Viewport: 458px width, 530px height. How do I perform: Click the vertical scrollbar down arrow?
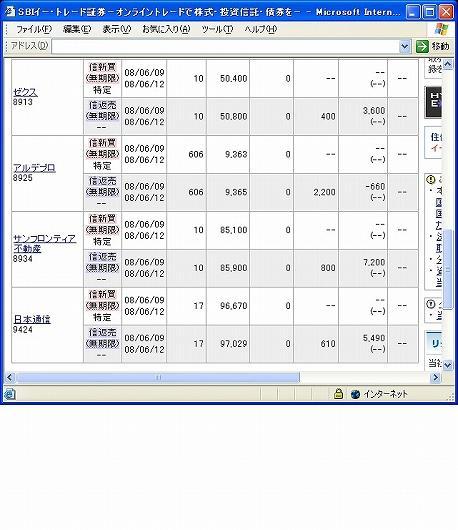(x=448, y=365)
